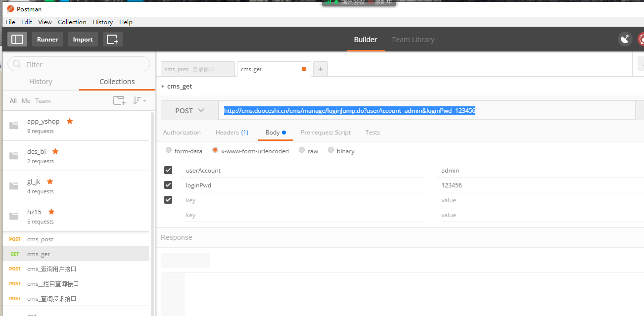Open the POST method dropdown
The image size is (644, 316).
189,110
